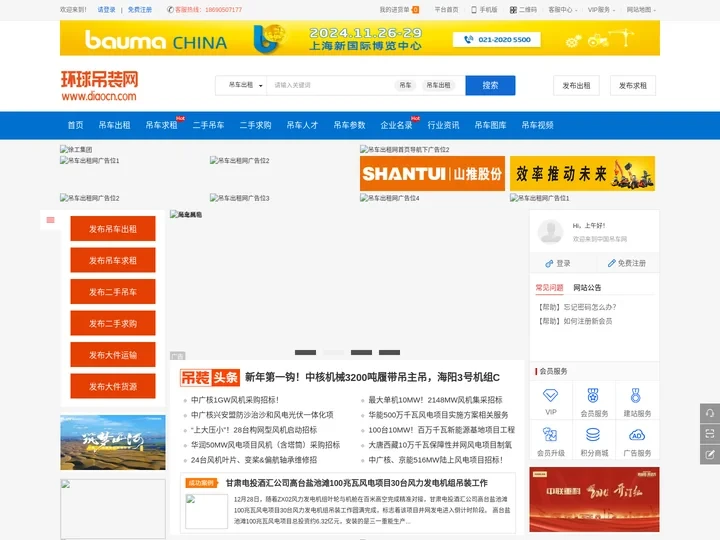
Task: Open the 广告服务 cloud AD icon
Action: (637, 434)
